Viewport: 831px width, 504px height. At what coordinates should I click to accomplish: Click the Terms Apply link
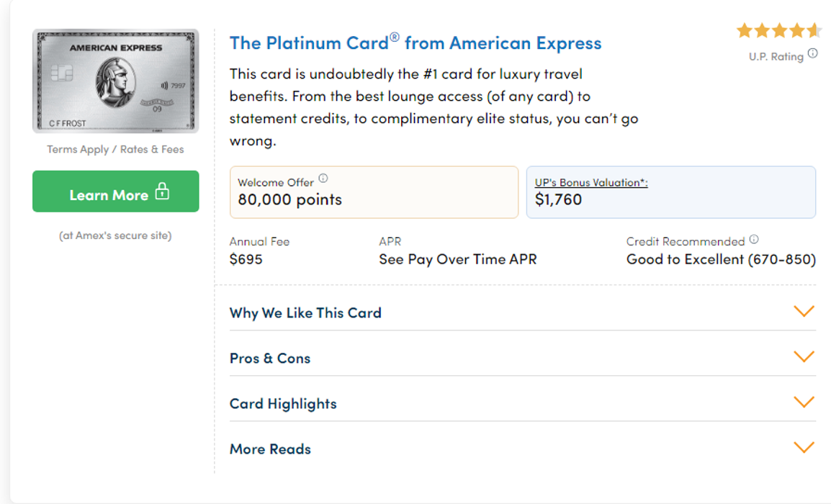pos(77,150)
